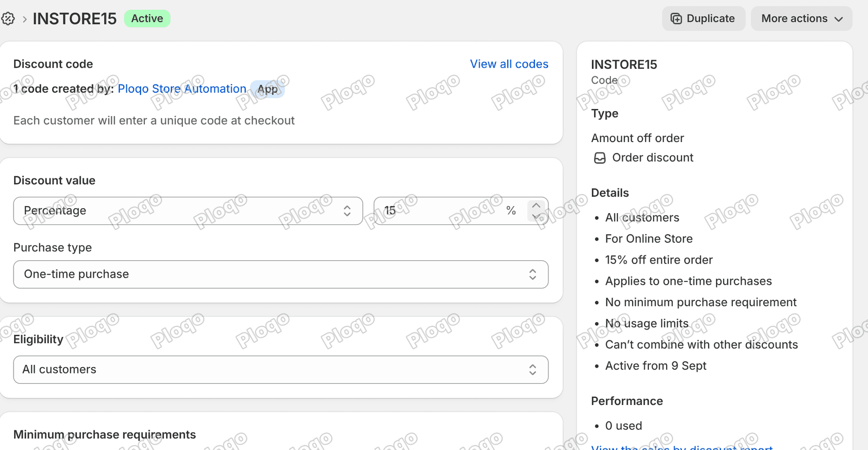
Task: Open View all codes link
Action: click(x=509, y=64)
